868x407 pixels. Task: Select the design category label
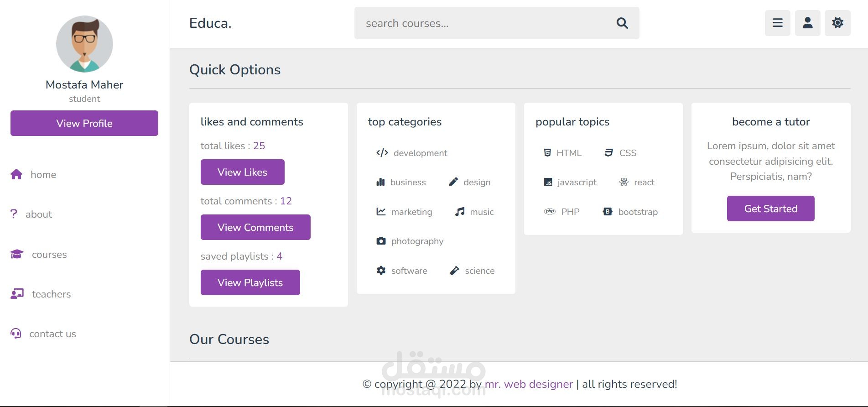(477, 182)
